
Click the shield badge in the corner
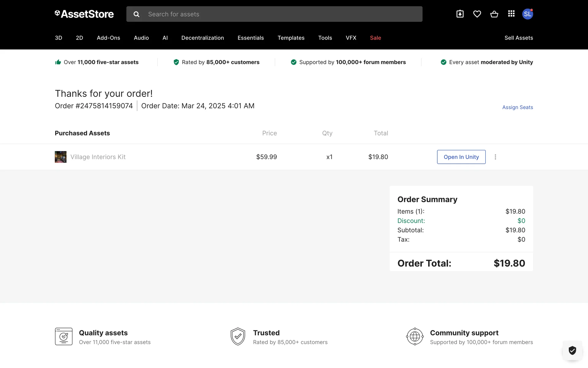click(x=572, y=350)
